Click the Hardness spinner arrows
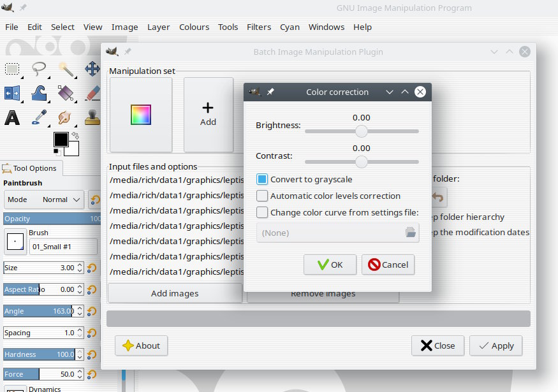The width and height of the screenshot is (558, 392). point(80,354)
